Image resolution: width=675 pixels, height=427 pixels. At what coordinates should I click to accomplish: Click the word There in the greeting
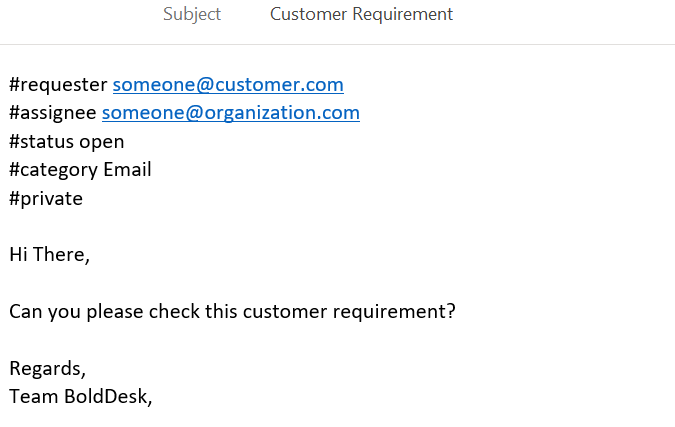(59, 254)
